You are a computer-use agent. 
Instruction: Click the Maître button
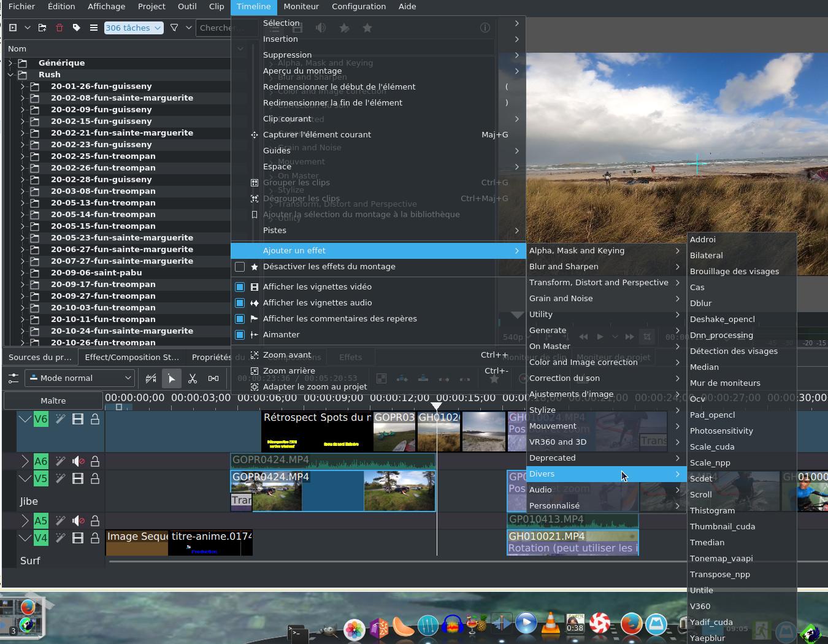(53, 401)
